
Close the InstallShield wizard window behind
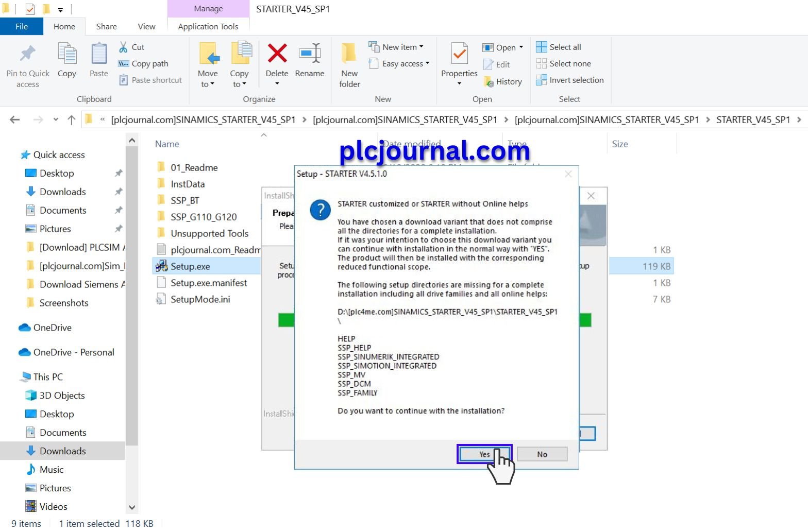591,196
